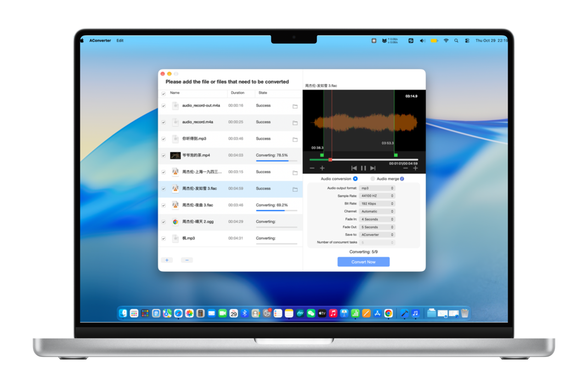Open the AConverter menu
This screenshot has width=588, height=368.
coord(100,40)
